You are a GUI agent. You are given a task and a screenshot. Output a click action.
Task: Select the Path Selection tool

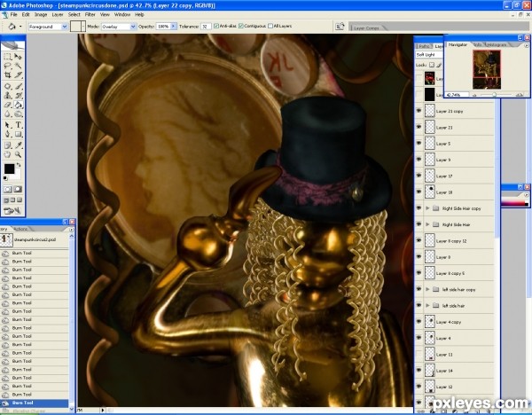click(x=7, y=125)
